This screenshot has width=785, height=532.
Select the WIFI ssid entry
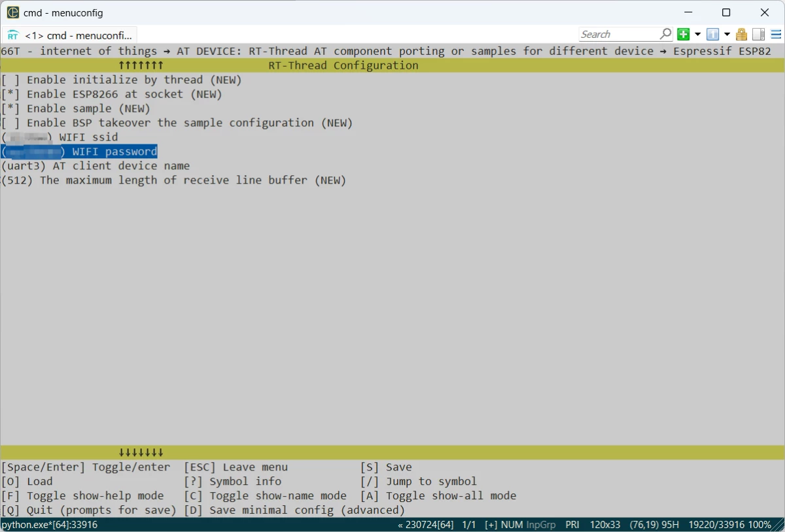60,137
